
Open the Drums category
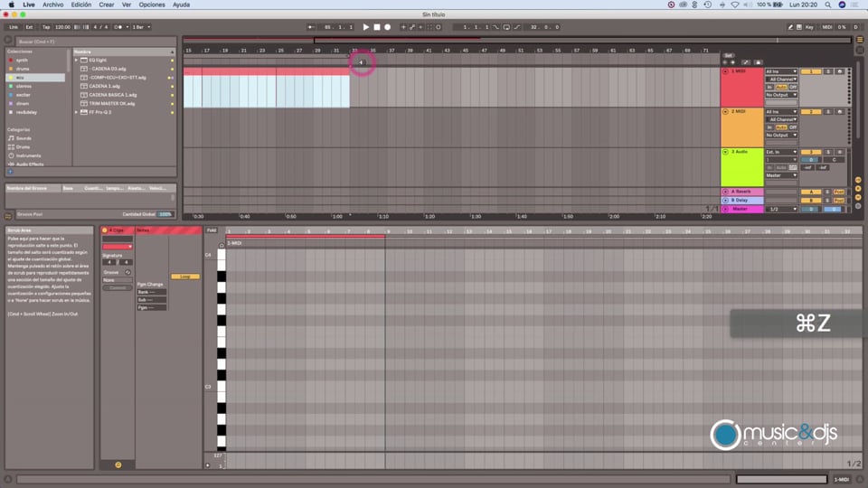[24, 146]
